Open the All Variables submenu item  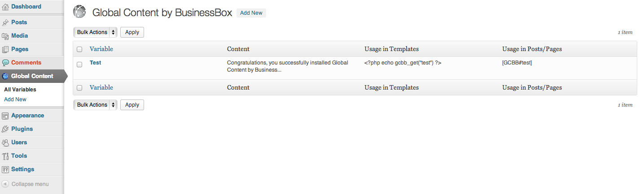(x=20, y=90)
